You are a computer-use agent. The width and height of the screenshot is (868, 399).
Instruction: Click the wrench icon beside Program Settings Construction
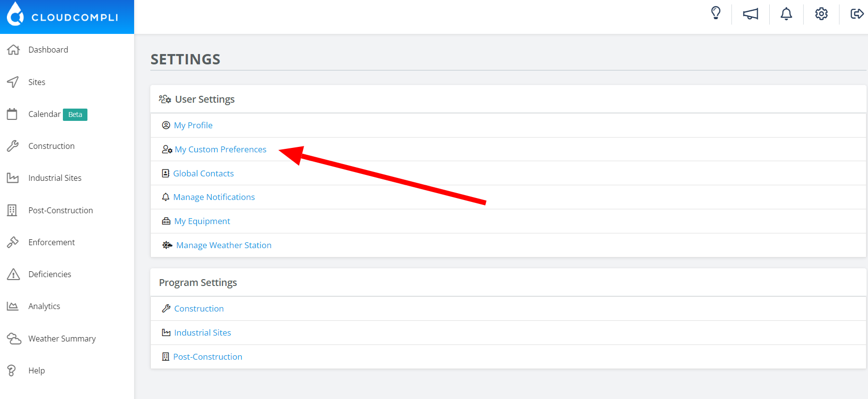click(x=166, y=309)
